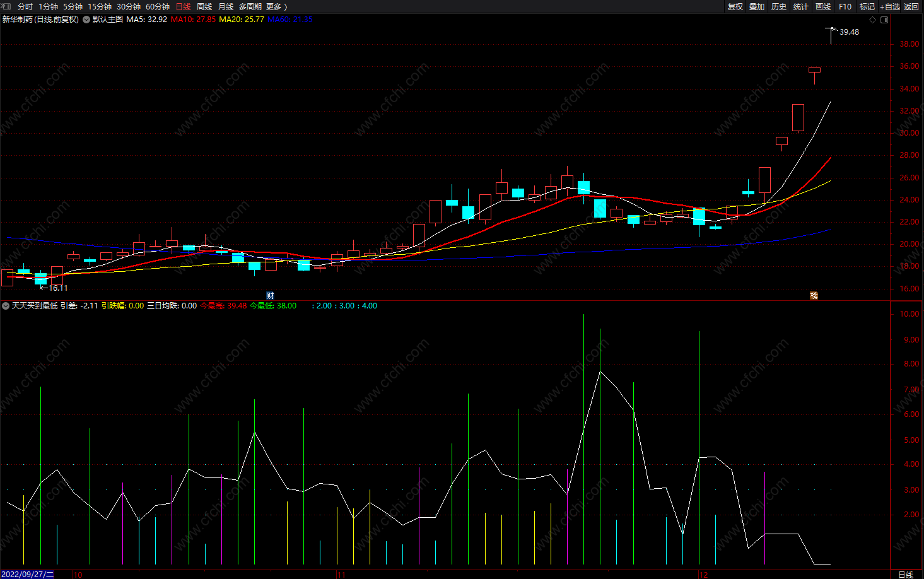Switch to 月线 monthly chart
The image size is (924, 579).
pyautogui.click(x=226, y=6)
